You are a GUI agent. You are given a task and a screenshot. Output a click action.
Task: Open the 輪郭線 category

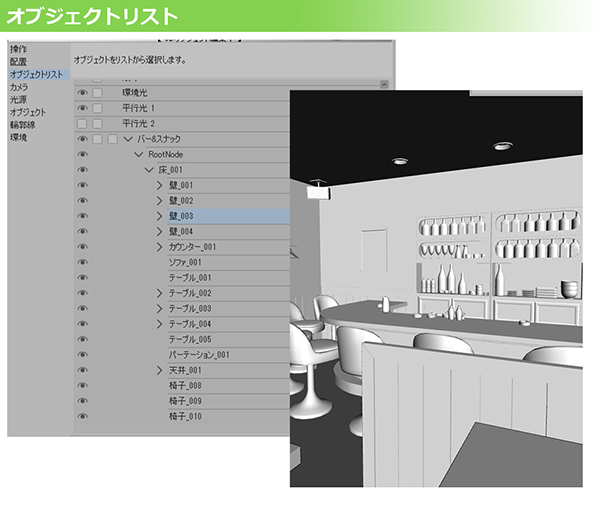coord(23,125)
